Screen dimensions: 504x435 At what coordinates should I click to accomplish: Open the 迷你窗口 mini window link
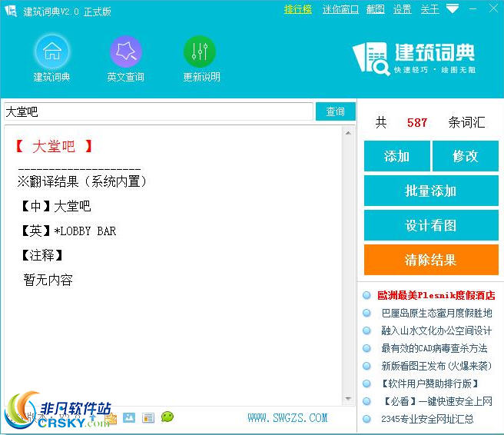tap(340, 9)
